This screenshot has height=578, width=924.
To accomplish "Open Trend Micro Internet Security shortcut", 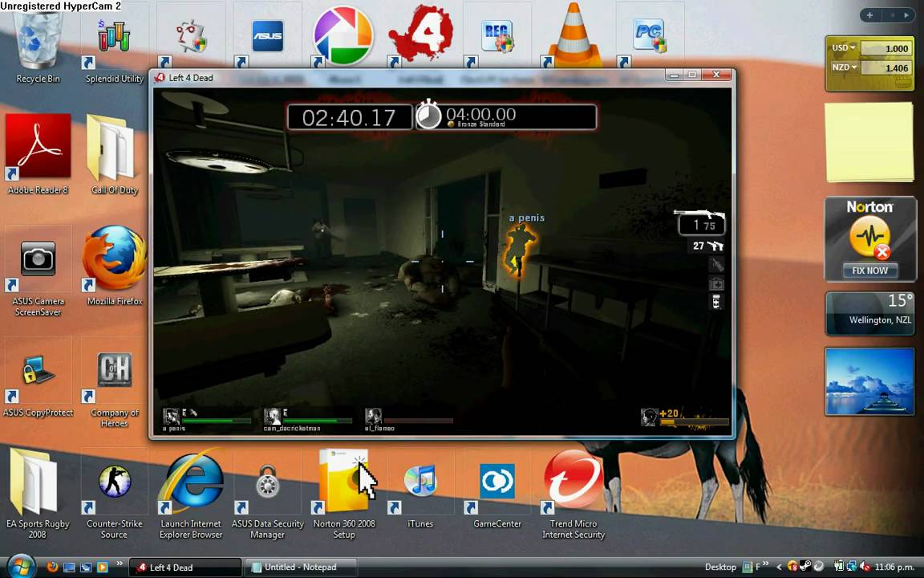I will click(x=573, y=495).
